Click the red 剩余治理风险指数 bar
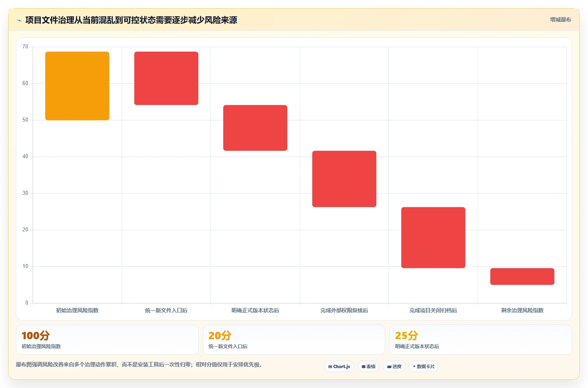Screen dimensions: 588x388 tap(522, 277)
